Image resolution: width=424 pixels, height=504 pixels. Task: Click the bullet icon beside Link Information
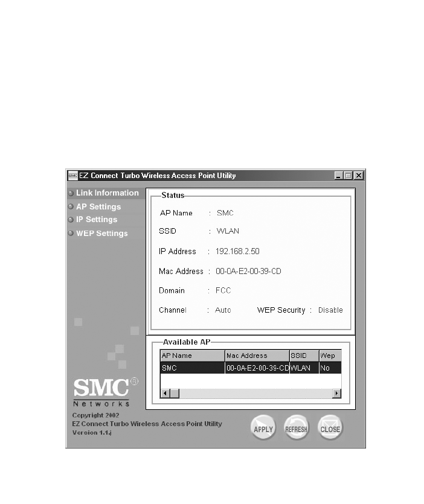tap(71, 193)
